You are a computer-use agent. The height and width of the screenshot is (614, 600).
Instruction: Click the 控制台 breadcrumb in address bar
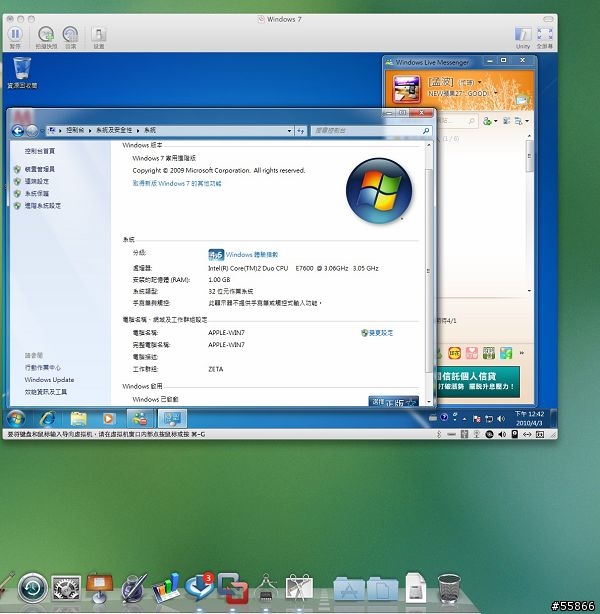[x=75, y=130]
